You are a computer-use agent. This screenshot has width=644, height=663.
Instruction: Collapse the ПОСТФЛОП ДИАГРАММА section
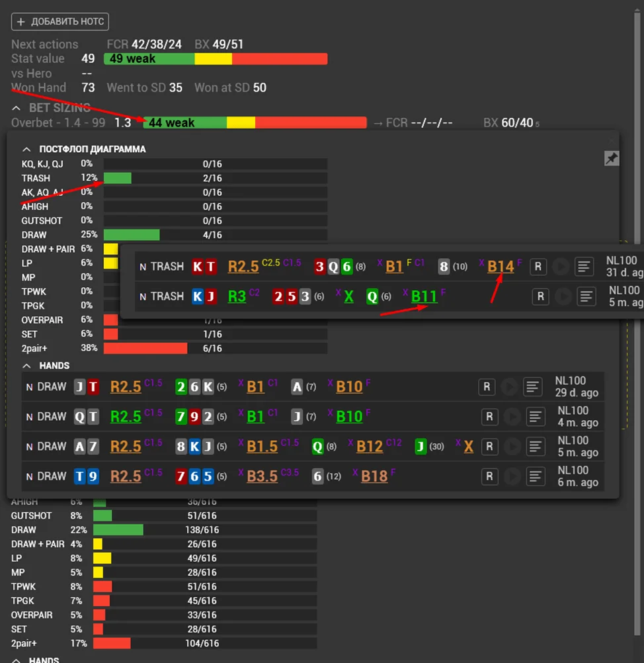pos(27,150)
